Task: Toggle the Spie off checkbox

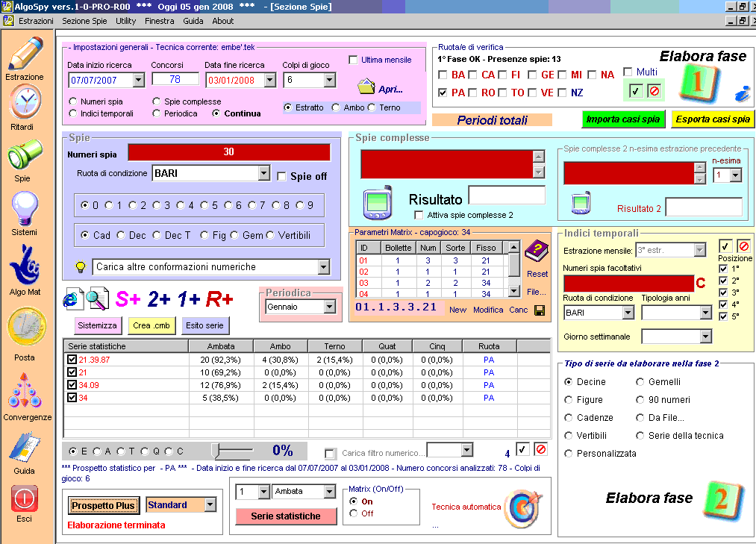Action: [x=281, y=177]
